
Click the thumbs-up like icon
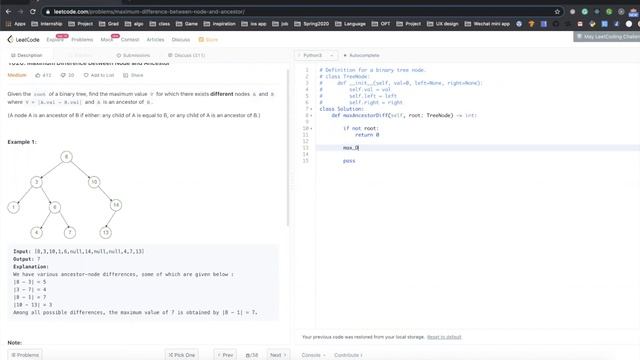[x=38, y=75]
